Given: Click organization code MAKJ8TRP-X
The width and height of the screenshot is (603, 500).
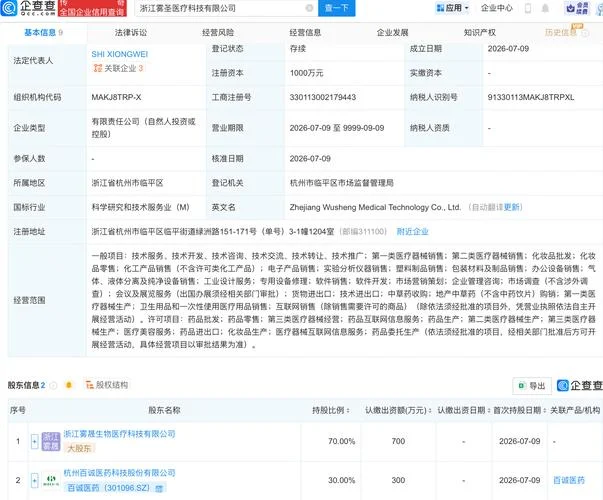Looking at the screenshot, I should tap(116, 97).
